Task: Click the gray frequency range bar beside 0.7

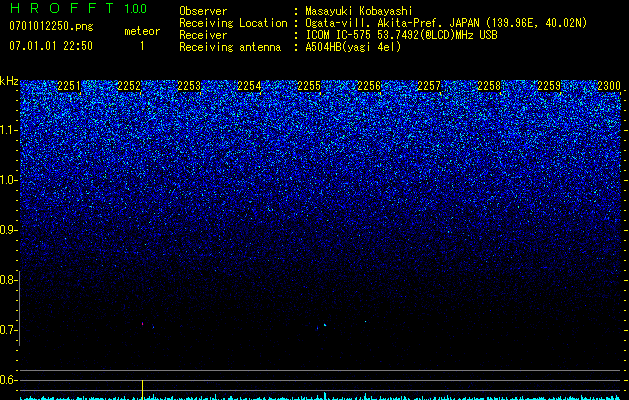Action: coord(20,308)
